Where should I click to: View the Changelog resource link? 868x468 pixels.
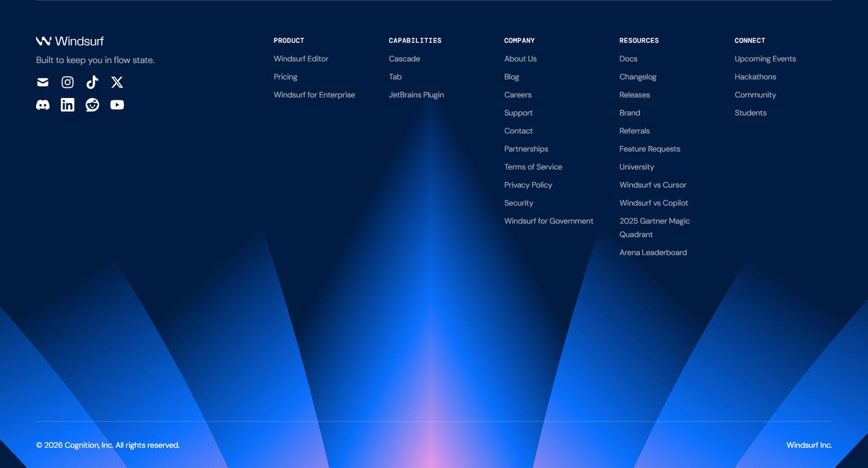638,77
